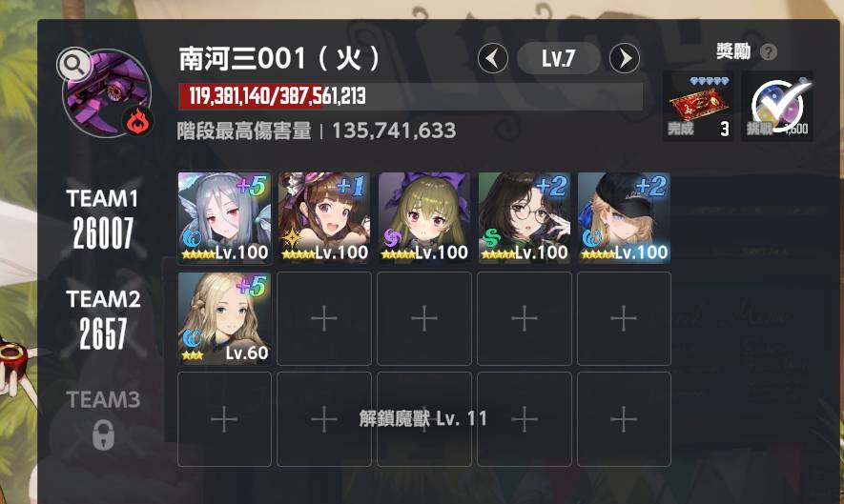
Task: Add character to last TEAM2 slot
Action: pos(624,318)
